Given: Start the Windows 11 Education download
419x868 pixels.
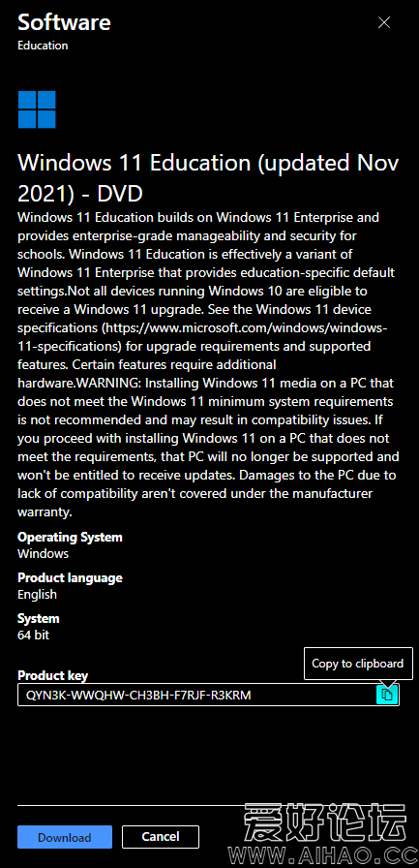Looking at the screenshot, I should (65, 837).
